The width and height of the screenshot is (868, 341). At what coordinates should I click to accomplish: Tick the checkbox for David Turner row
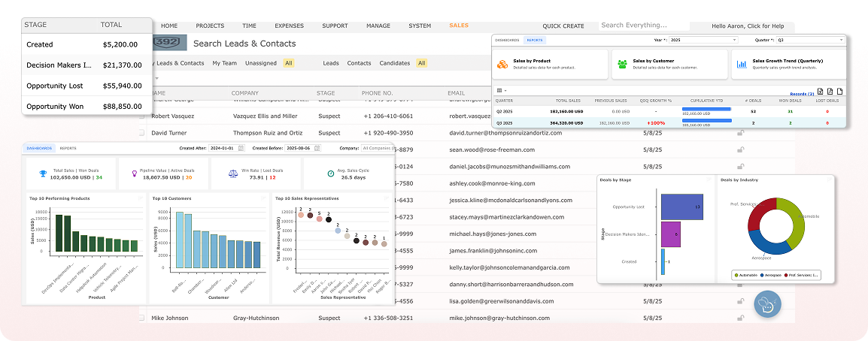point(141,133)
